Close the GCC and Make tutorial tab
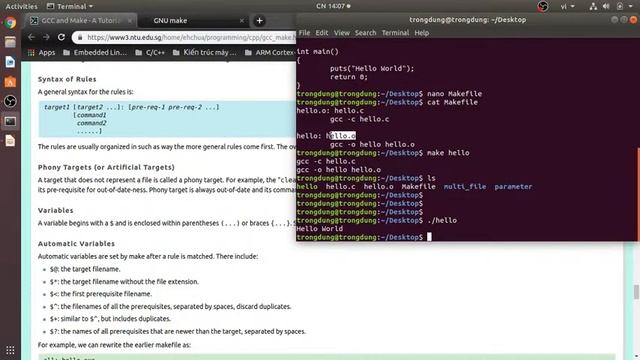Image resolution: width=640 pixels, height=360 pixels. click(130, 20)
